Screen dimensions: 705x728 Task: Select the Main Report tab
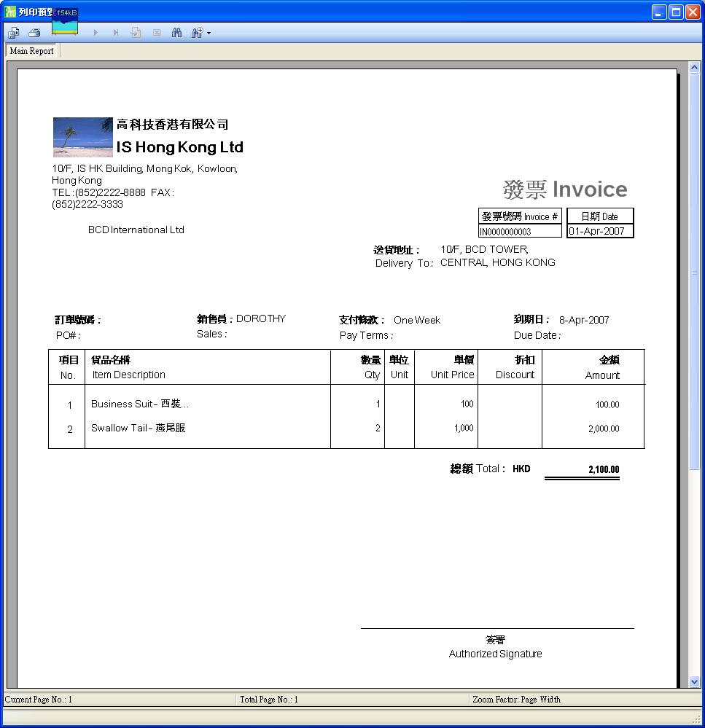tap(31, 51)
